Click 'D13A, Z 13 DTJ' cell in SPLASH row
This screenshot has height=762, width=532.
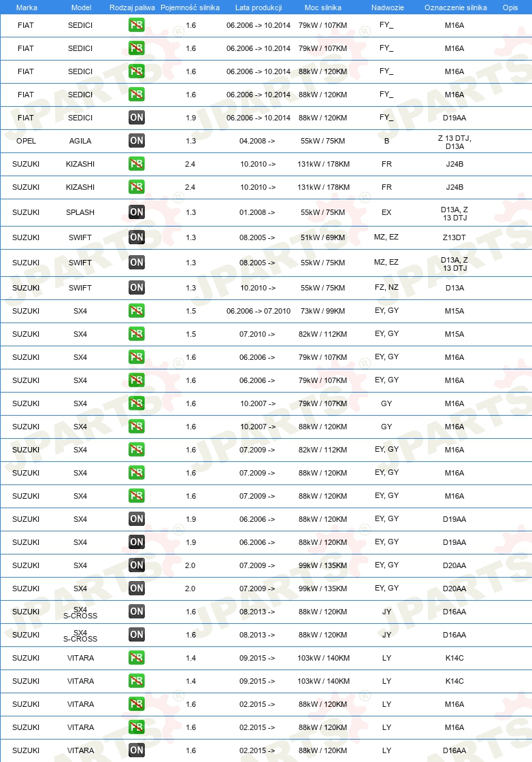454,214
